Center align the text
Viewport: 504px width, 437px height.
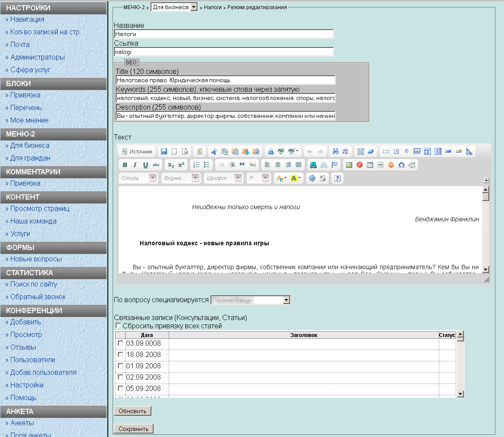[278, 165]
